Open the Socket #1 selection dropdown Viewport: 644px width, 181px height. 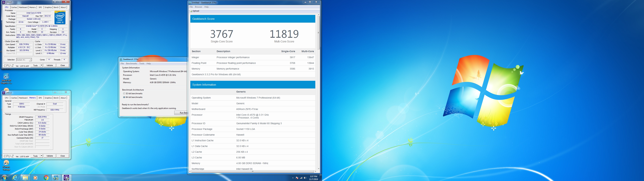pyautogui.click(x=24, y=60)
